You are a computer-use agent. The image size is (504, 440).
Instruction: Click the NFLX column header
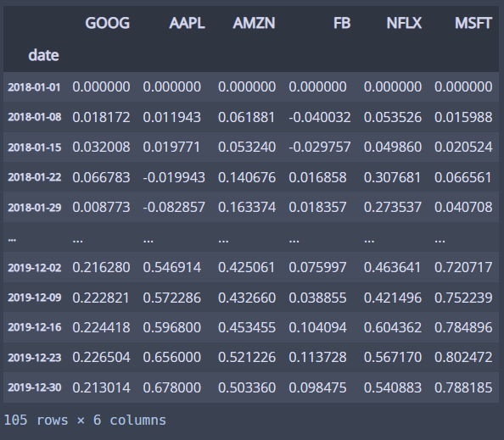tap(404, 24)
